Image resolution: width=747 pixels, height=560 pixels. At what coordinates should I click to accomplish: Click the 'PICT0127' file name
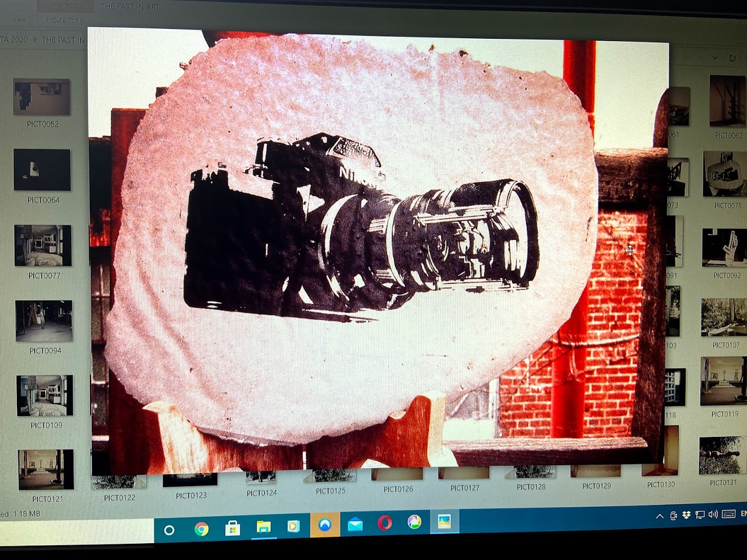click(465, 488)
